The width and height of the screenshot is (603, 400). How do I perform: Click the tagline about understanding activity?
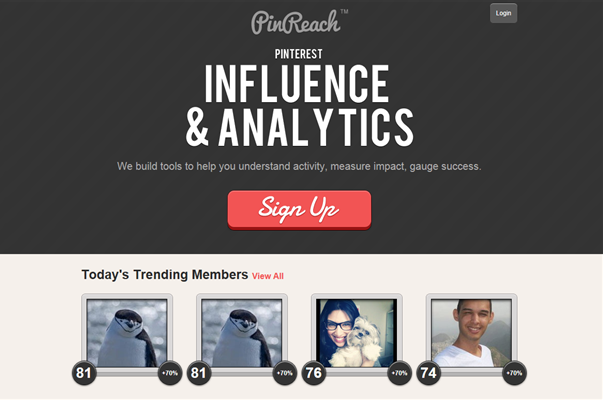point(299,167)
